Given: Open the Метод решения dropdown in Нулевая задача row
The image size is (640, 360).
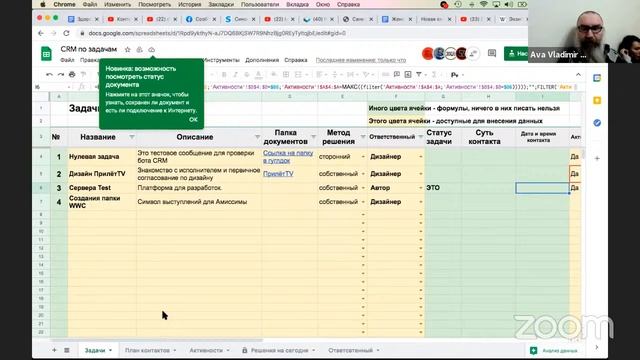Looking at the screenshot, I should [362, 156].
